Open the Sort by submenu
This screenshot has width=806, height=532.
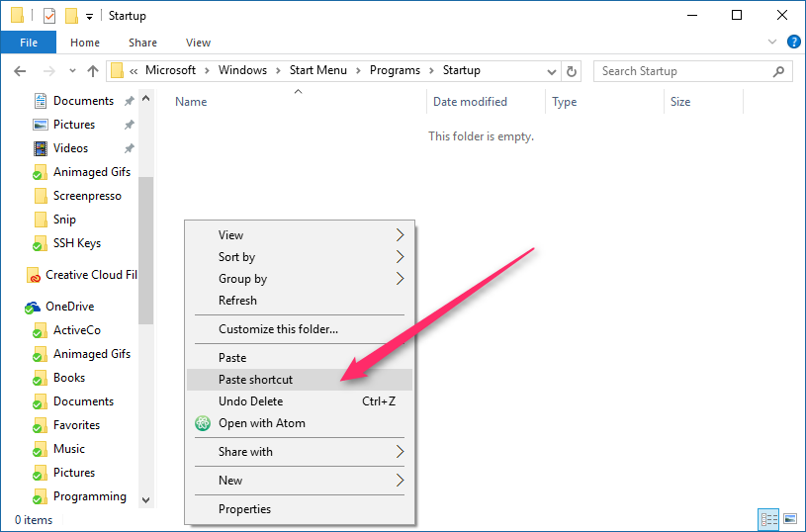[x=300, y=256]
